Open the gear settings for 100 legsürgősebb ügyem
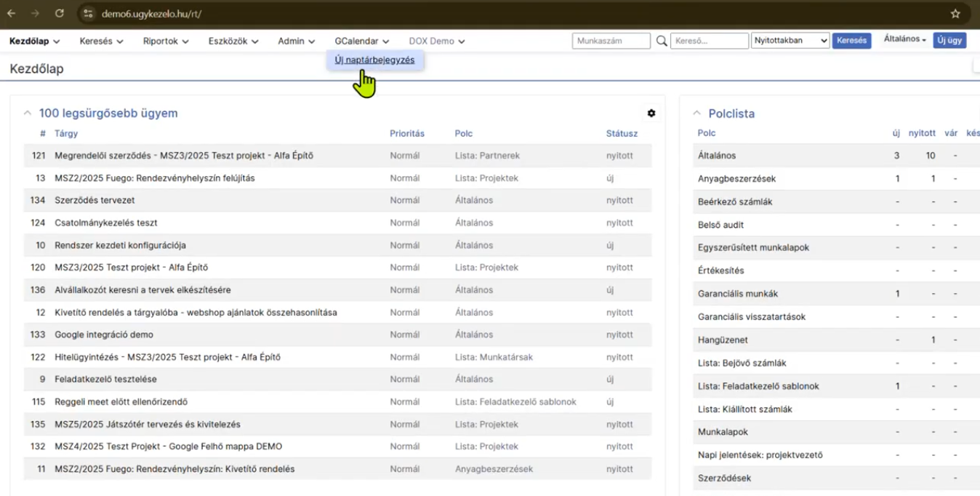Image resolution: width=980 pixels, height=496 pixels. click(651, 113)
